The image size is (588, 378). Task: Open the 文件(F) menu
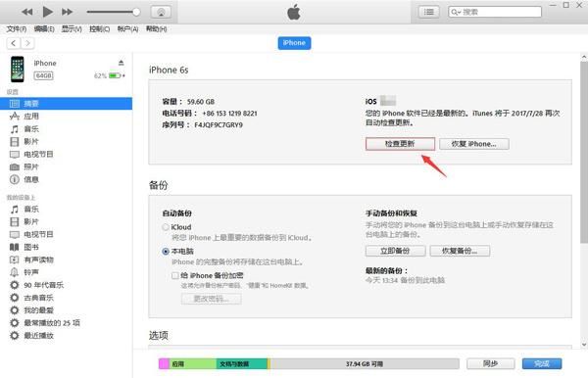pyautogui.click(x=16, y=28)
